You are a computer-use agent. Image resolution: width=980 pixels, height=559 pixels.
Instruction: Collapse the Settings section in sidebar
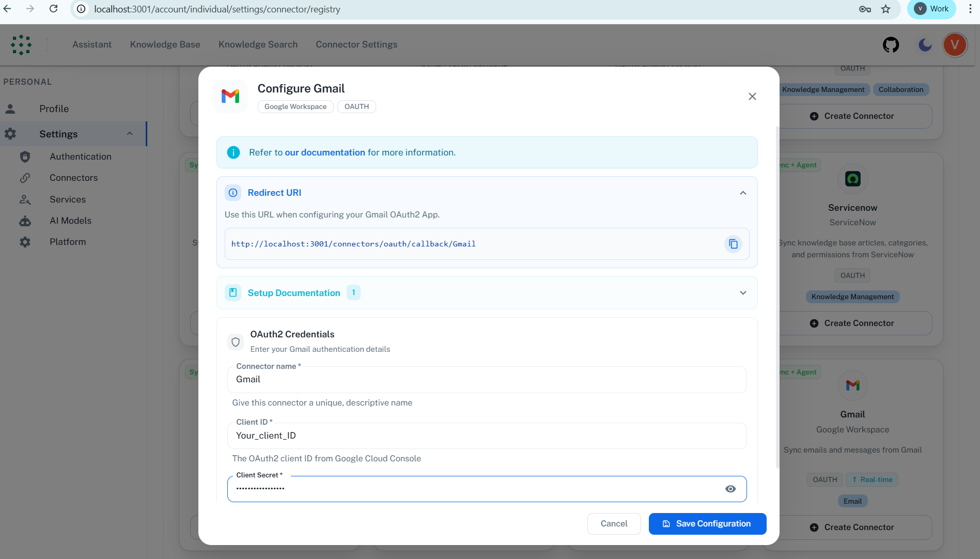point(130,133)
